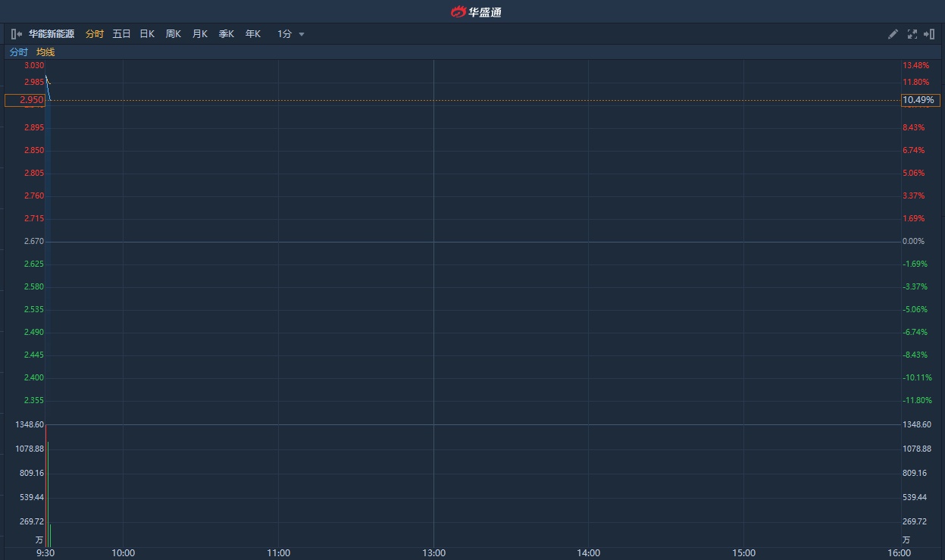Click the 华能新能源 stock name

click(x=52, y=34)
